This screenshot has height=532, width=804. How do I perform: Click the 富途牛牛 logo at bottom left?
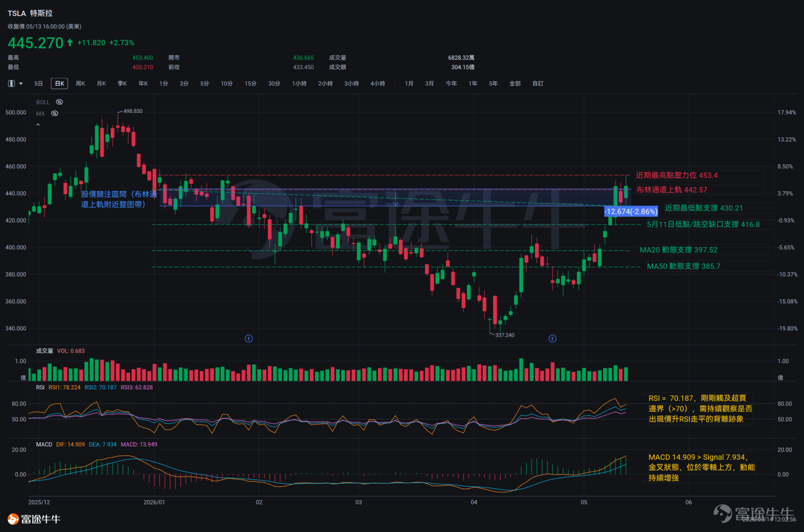click(34, 519)
